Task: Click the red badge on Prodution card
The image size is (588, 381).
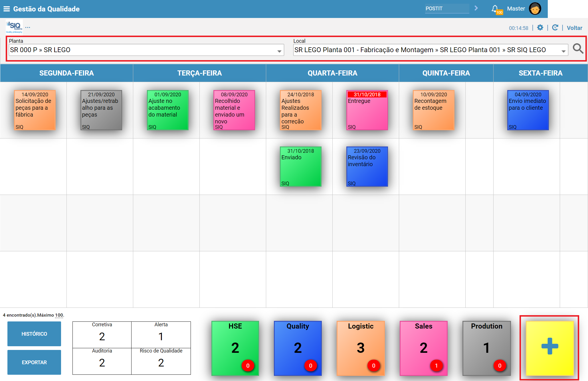Action: (x=500, y=366)
